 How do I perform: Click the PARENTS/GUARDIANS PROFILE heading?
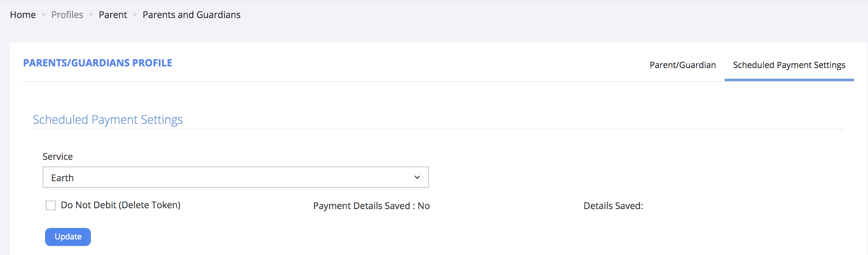[98, 62]
